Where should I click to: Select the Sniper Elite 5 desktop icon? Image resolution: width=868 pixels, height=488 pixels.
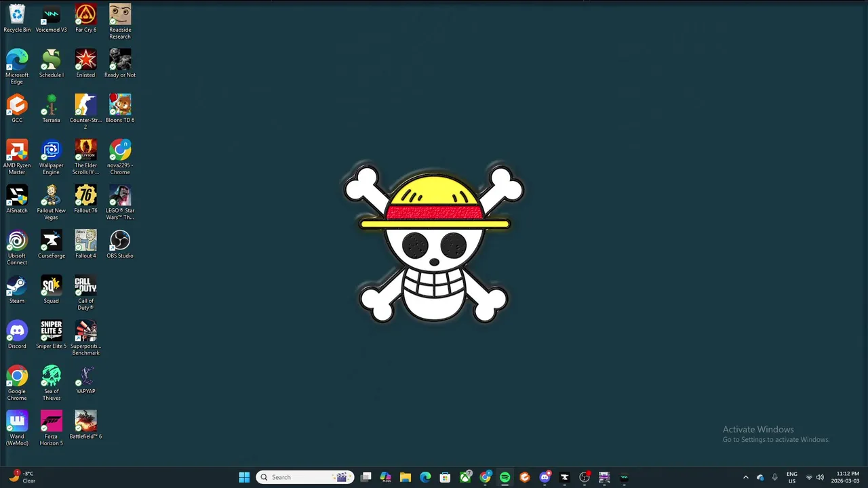click(51, 335)
